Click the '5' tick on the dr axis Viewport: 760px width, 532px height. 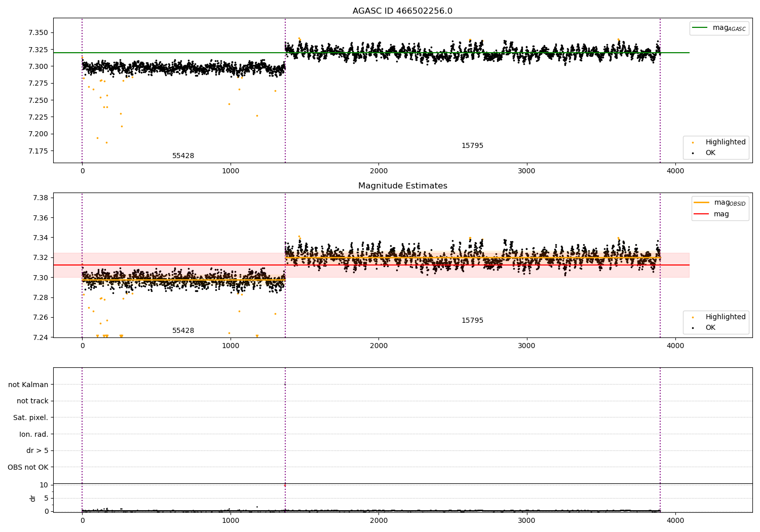pyautogui.click(x=46, y=498)
